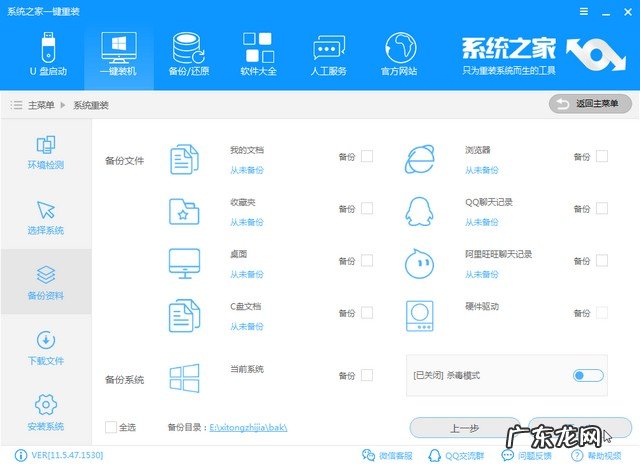Click the 硬件驱动 hardware icon

coord(420,316)
